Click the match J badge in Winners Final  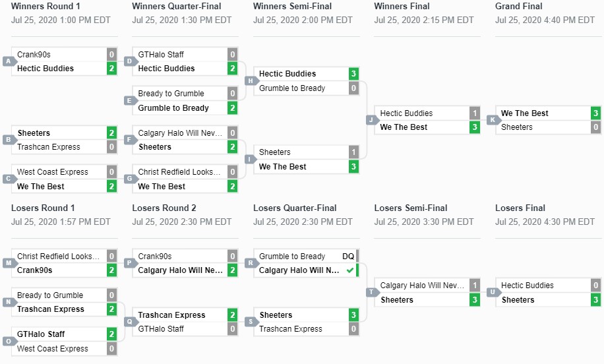371,120
